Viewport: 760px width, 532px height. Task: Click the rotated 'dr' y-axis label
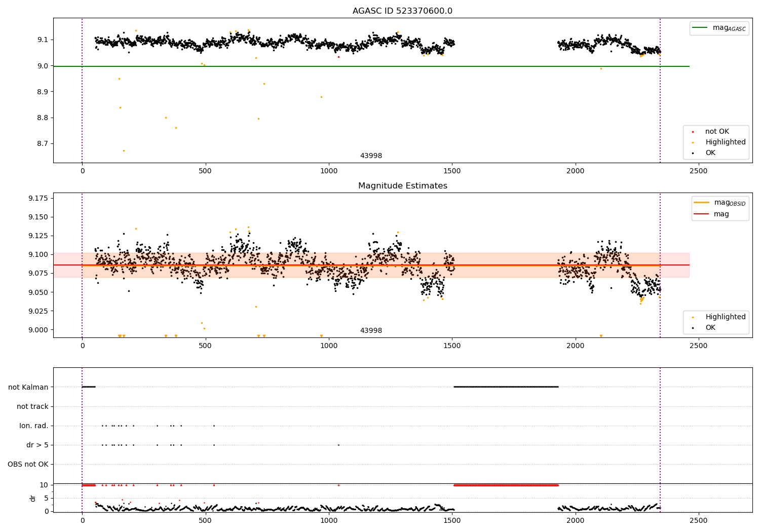[33, 498]
